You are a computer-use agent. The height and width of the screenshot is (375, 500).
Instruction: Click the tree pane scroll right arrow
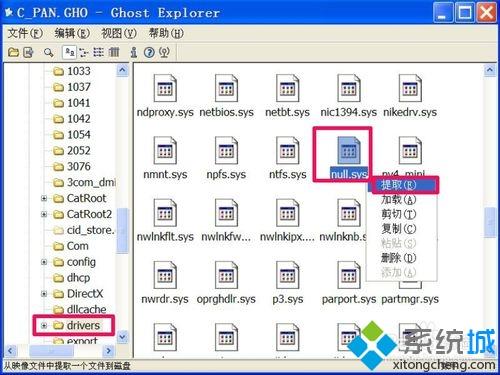point(108,351)
